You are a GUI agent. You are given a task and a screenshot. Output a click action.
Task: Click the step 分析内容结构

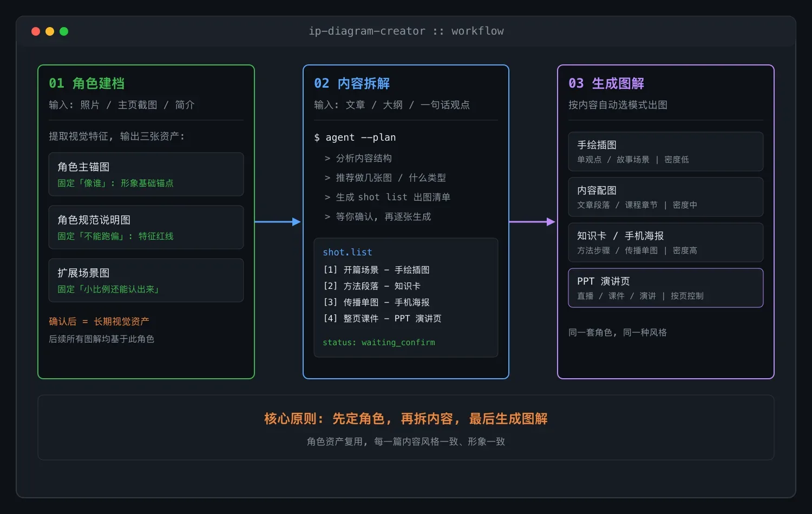coord(358,158)
